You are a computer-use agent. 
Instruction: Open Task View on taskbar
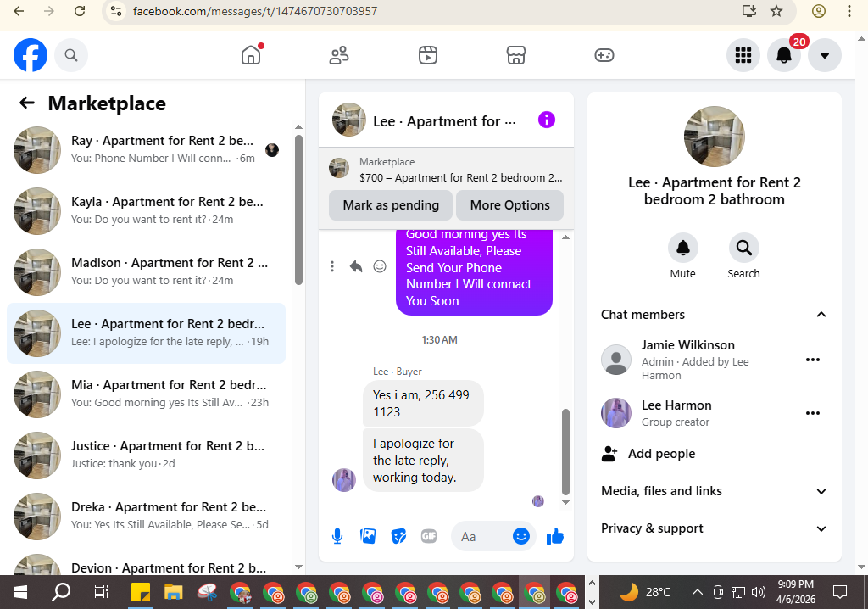pyautogui.click(x=102, y=592)
